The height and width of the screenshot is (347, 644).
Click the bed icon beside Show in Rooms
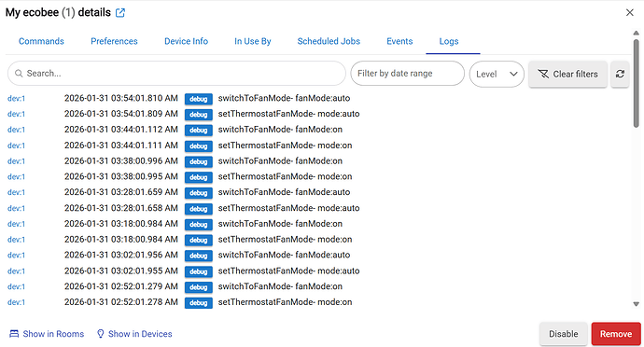pos(14,334)
